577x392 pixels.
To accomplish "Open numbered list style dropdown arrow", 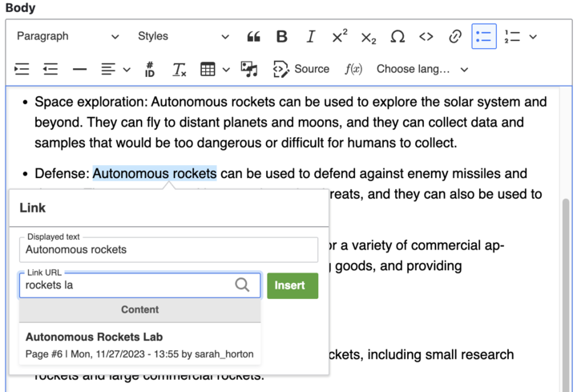I will click(533, 36).
